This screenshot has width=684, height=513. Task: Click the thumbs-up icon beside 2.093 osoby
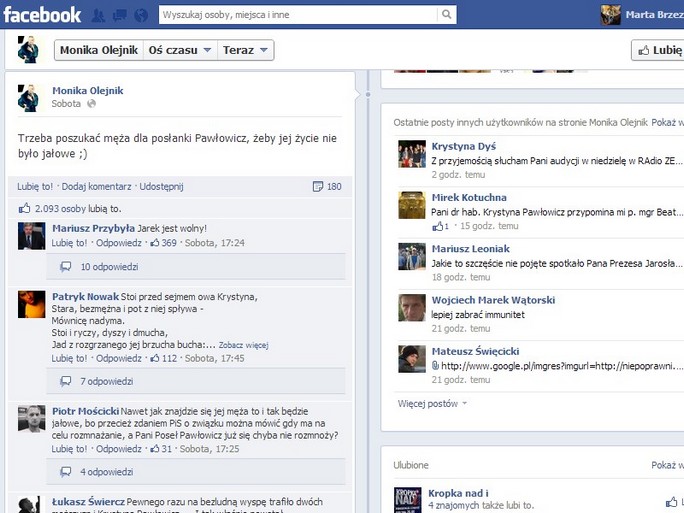tap(25, 209)
